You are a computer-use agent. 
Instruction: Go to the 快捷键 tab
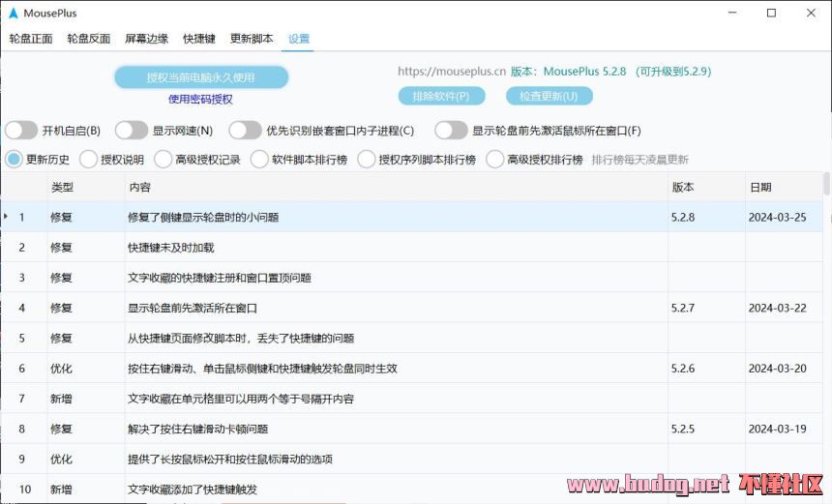pyautogui.click(x=199, y=39)
